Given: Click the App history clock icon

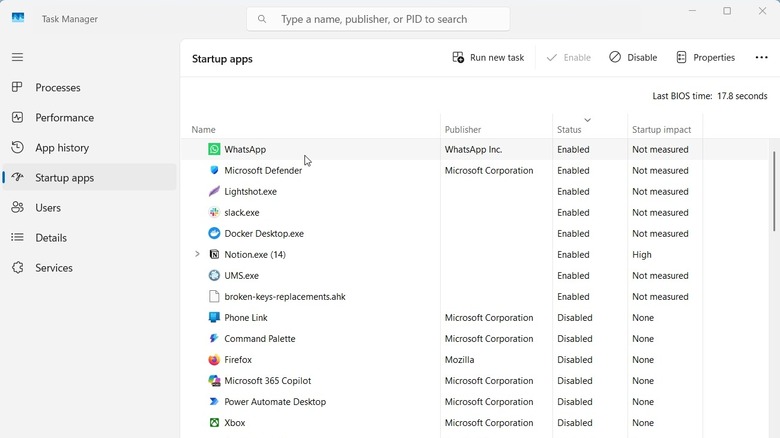Looking at the screenshot, I should tap(17, 147).
